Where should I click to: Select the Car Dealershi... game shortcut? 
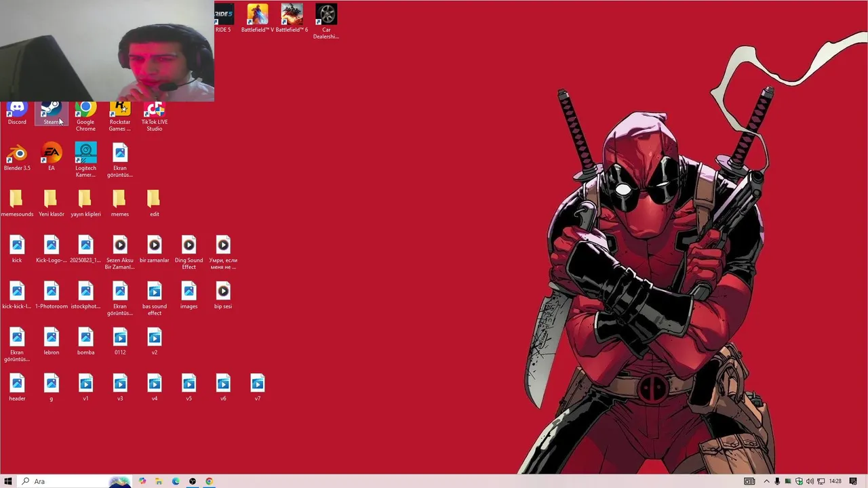(x=326, y=22)
